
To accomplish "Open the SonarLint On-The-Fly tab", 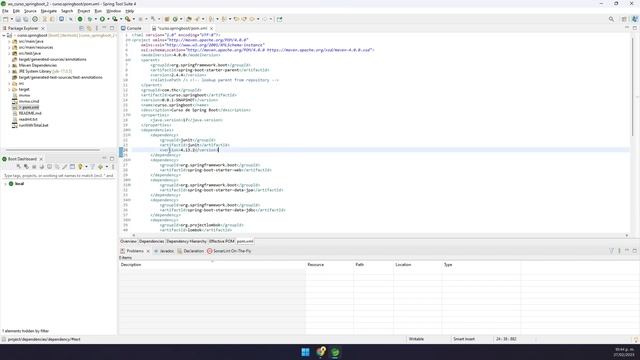I will pyautogui.click(x=229, y=251).
